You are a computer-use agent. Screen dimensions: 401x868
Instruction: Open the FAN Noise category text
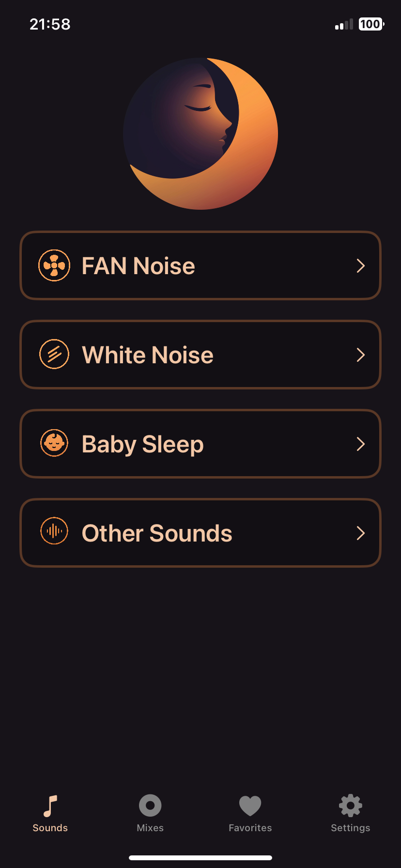(139, 266)
